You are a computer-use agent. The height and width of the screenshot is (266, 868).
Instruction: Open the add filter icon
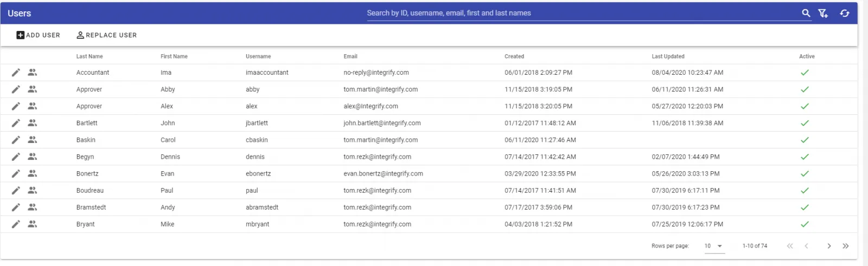(x=823, y=13)
